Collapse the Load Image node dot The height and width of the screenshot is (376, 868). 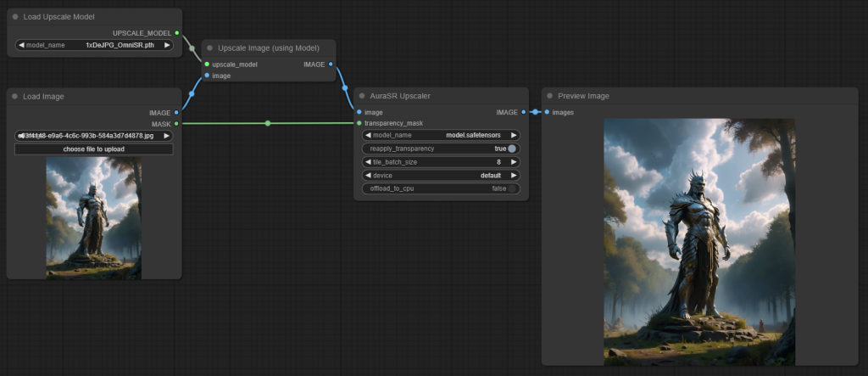(x=15, y=97)
